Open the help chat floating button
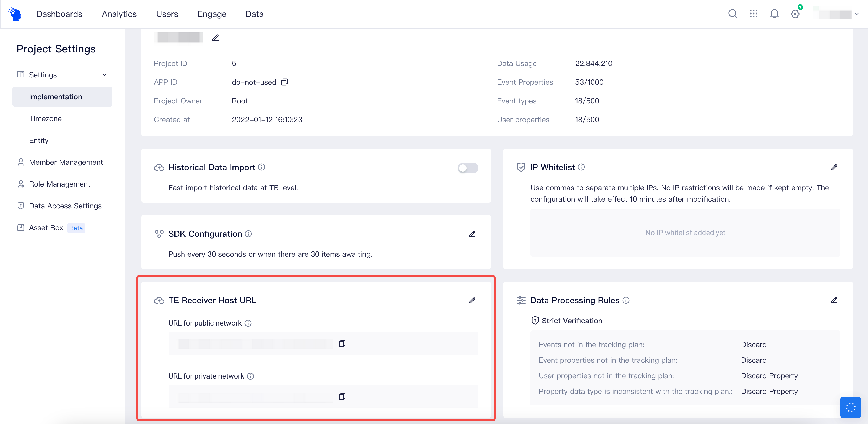The width and height of the screenshot is (868, 424). tap(851, 407)
